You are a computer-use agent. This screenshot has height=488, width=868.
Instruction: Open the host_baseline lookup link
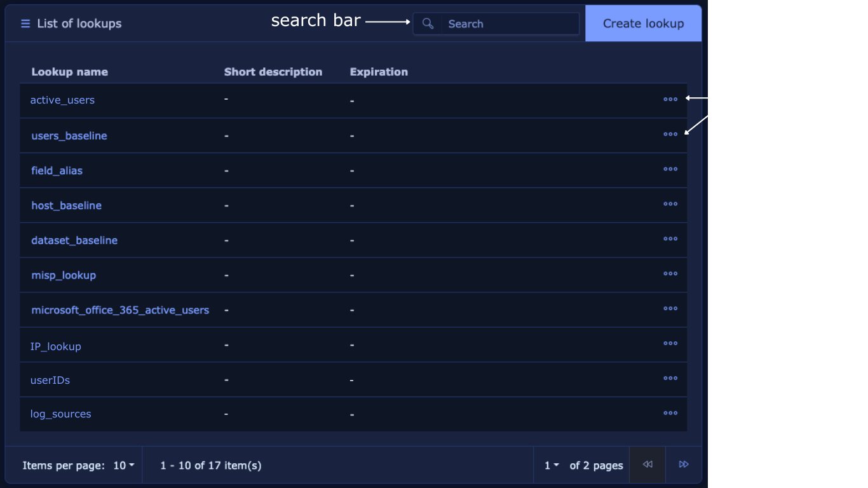click(67, 206)
